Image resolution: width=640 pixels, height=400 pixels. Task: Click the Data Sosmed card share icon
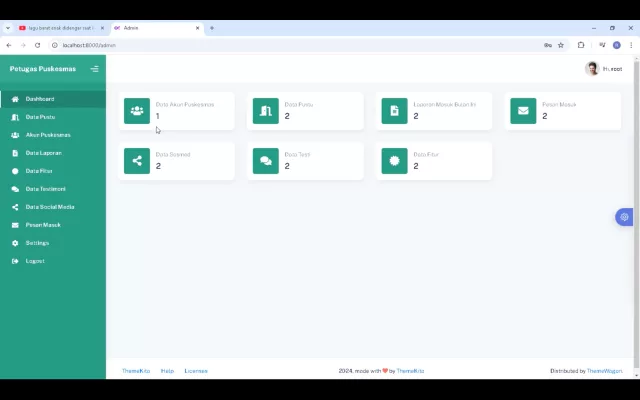[x=137, y=161]
